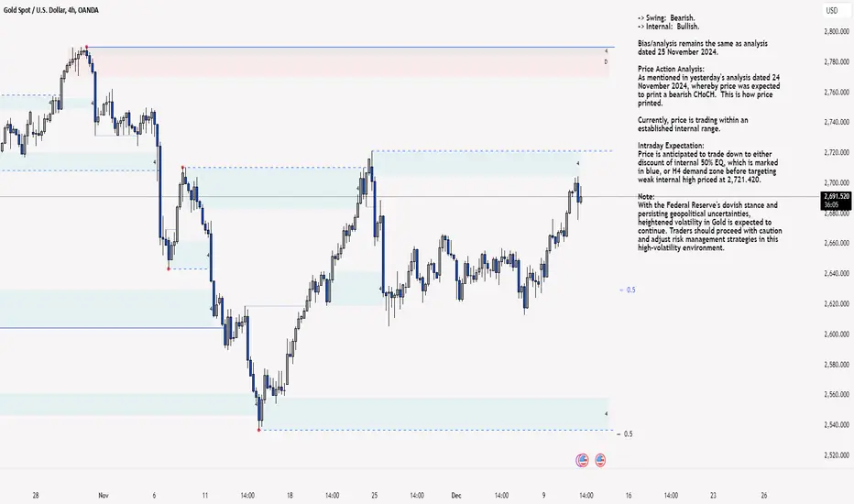854x504 pixels.
Task: Click the Nov label on the time axis
Action: 104,495
